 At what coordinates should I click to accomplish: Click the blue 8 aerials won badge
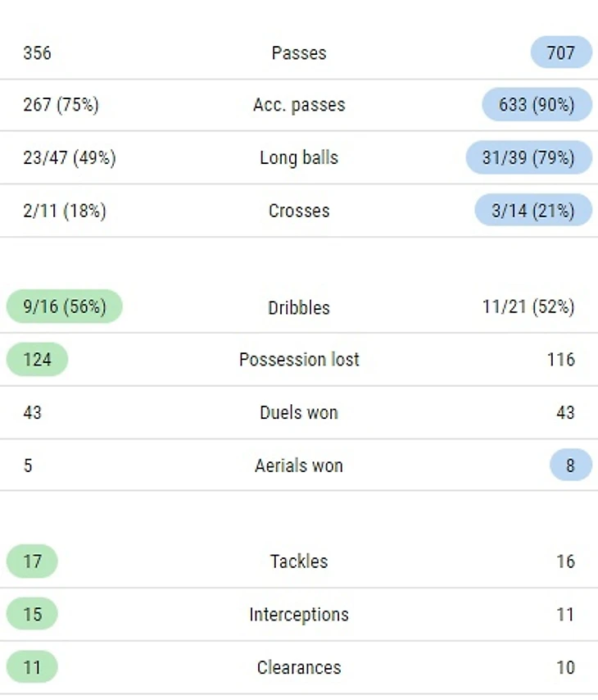(x=570, y=465)
